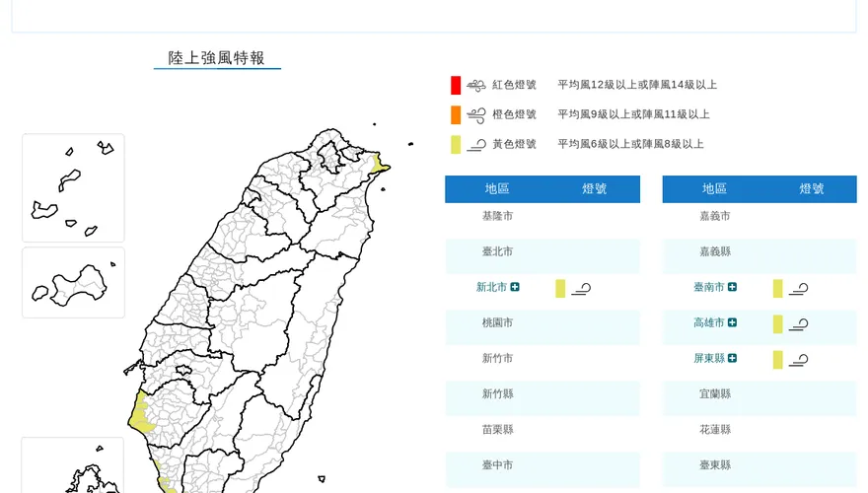Click the 桃園市 row text
Screen dimensions: 868x493
498,322
